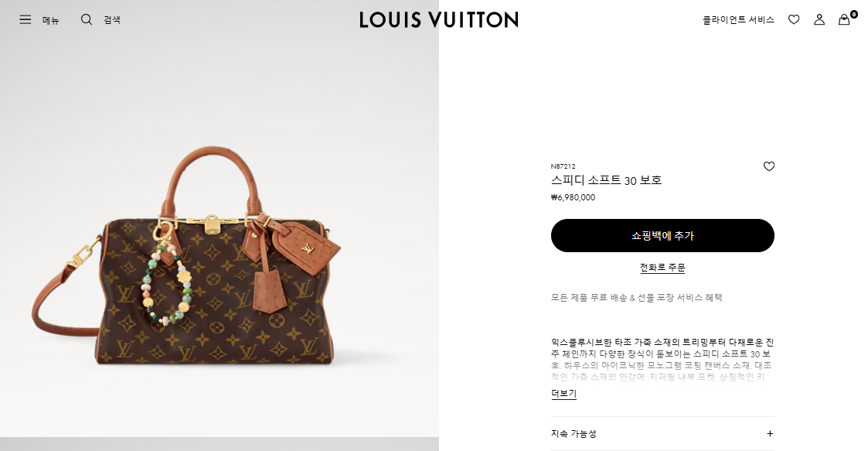The width and height of the screenshot is (868, 451).
Task: Open 클라이언트 서비스 link
Action: click(738, 20)
